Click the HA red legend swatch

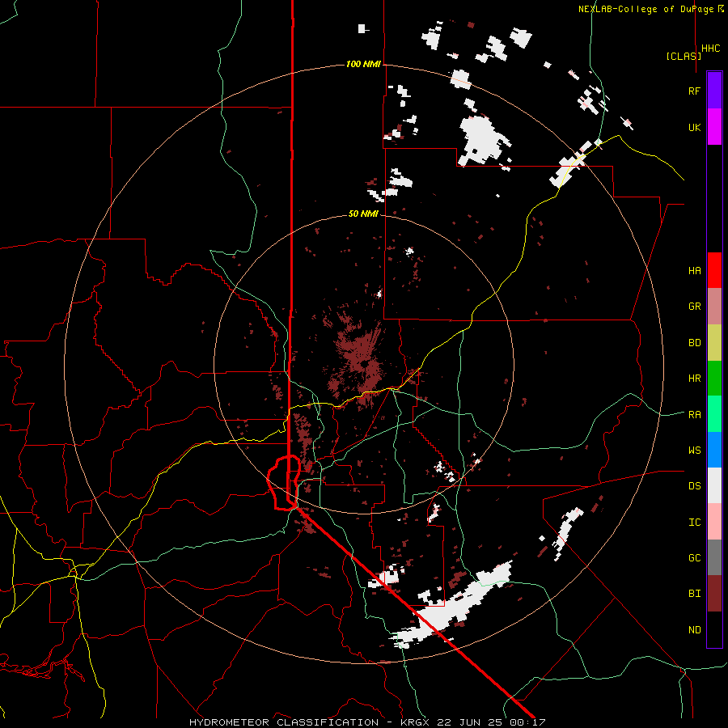click(x=714, y=270)
